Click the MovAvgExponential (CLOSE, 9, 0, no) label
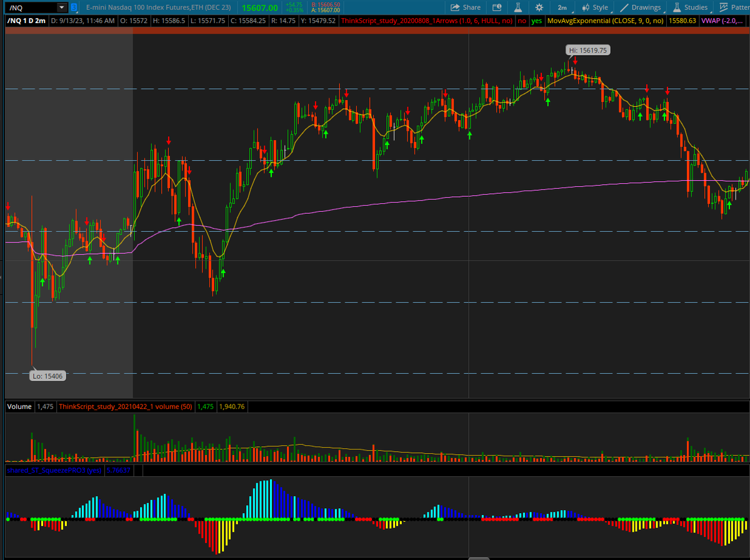 [606, 21]
